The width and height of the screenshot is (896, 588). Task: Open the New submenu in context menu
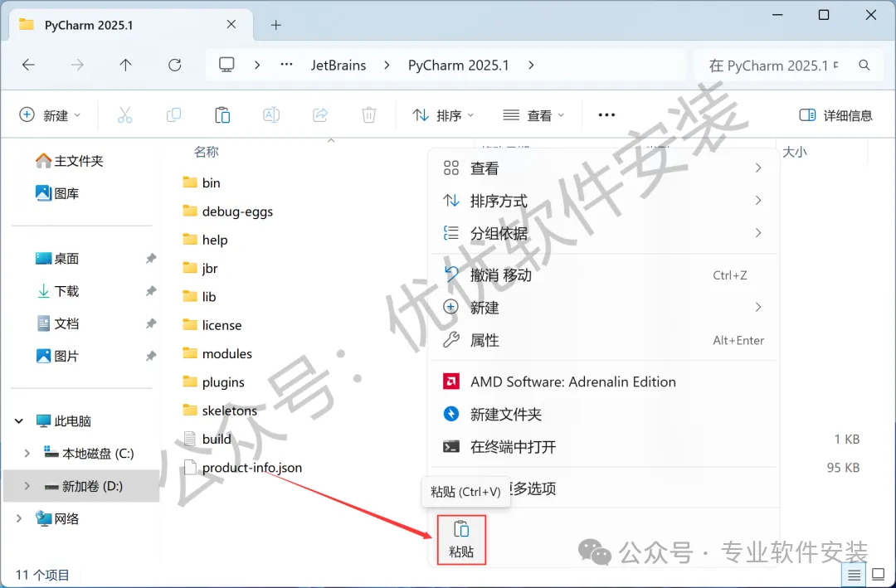tap(603, 308)
